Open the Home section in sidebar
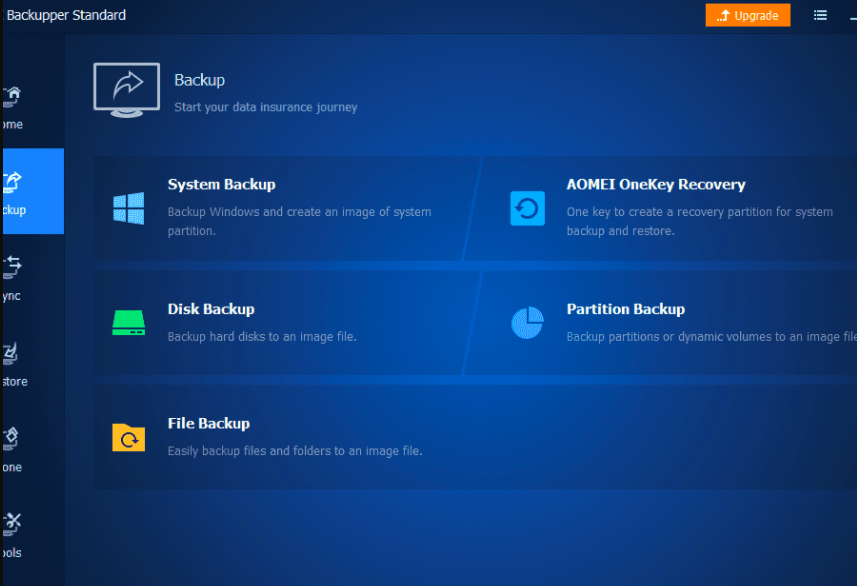857x586 pixels. tap(33, 106)
